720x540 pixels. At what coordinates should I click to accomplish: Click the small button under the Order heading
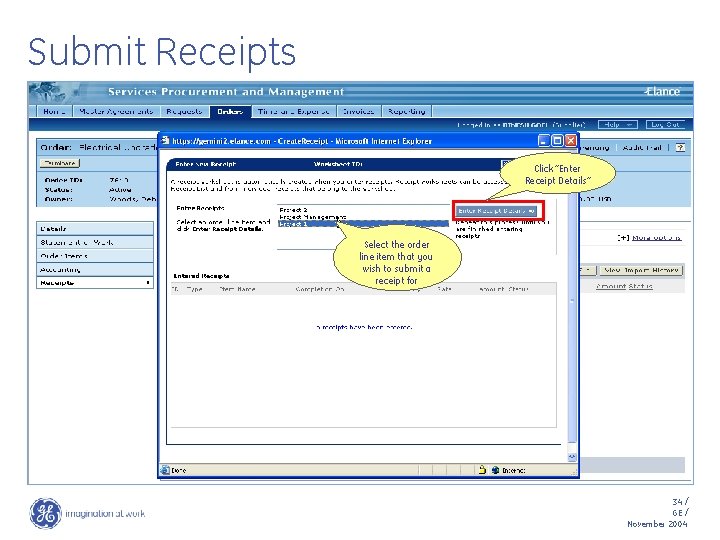pos(60,163)
